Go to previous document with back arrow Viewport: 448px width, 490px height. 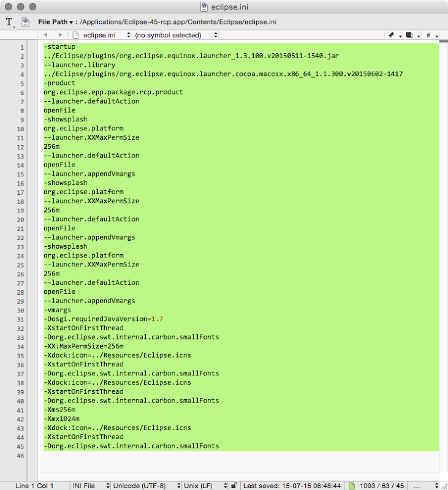pos(45,35)
